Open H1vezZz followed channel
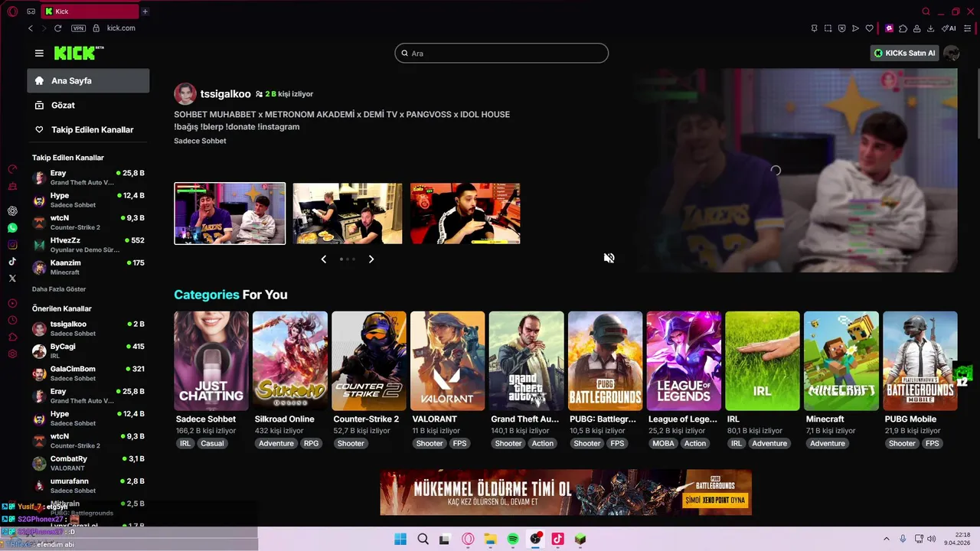 point(88,245)
